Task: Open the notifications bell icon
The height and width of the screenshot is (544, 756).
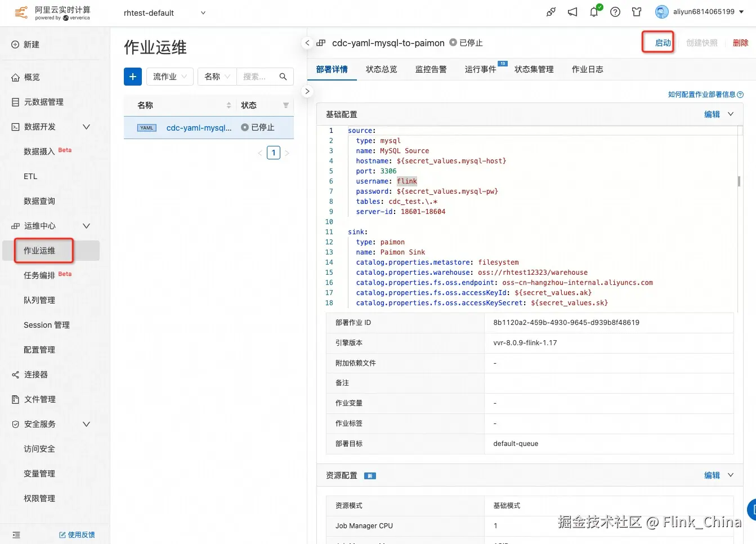Action: coord(594,12)
